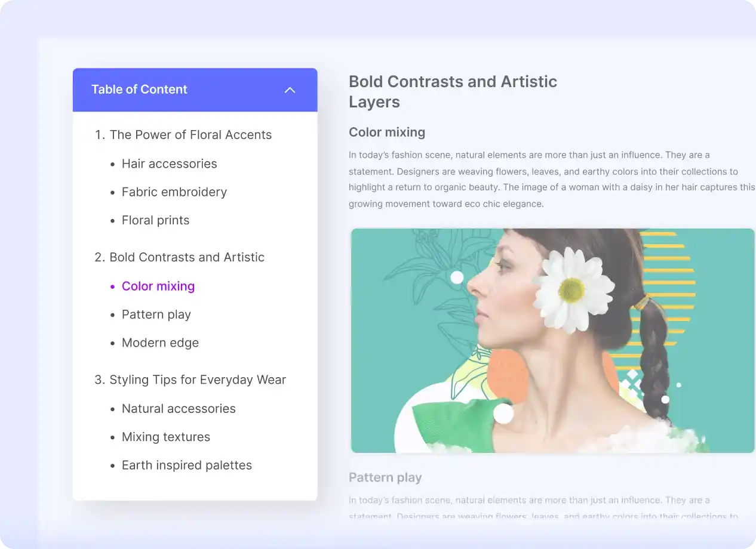The height and width of the screenshot is (549, 756).
Task: Click the Table of Content header
Action: [x=139, y=90]
